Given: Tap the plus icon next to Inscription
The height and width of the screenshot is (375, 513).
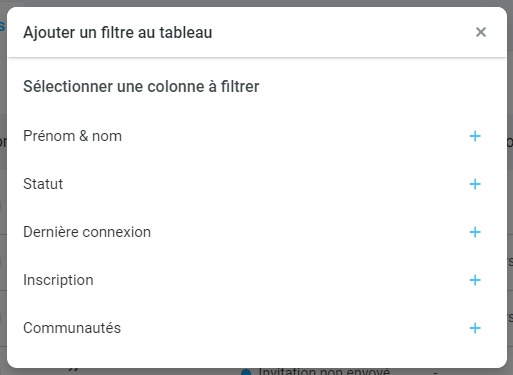Looking at the screenshot, I should point(475,280).
